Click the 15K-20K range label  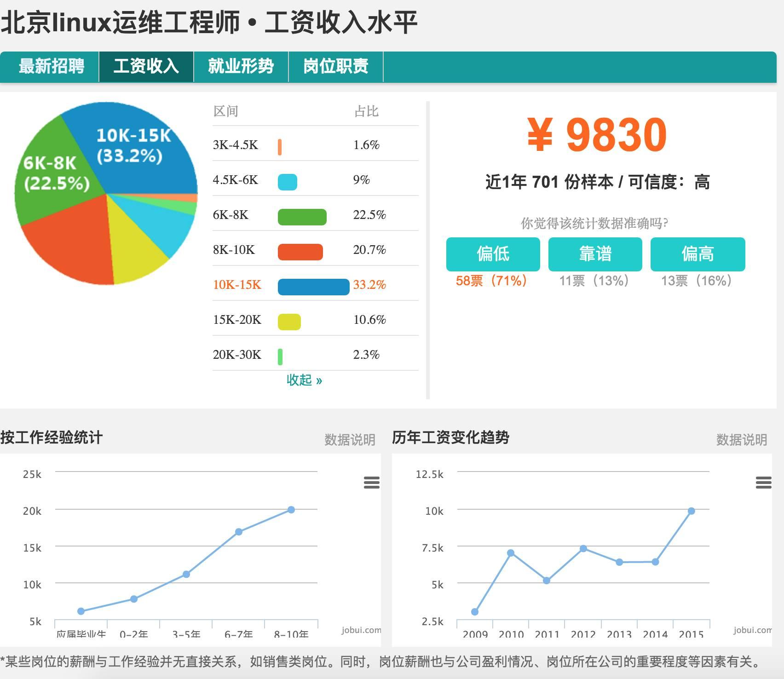pos(237,320)
